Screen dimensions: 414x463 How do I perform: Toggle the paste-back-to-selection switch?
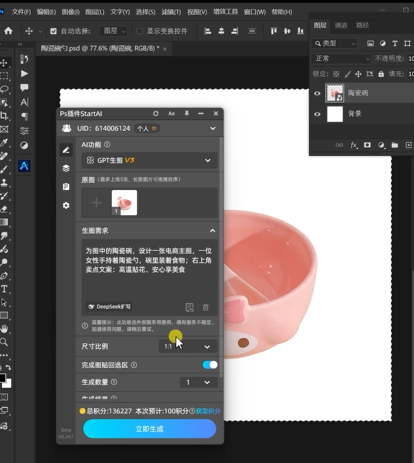(x=210, y=365)
